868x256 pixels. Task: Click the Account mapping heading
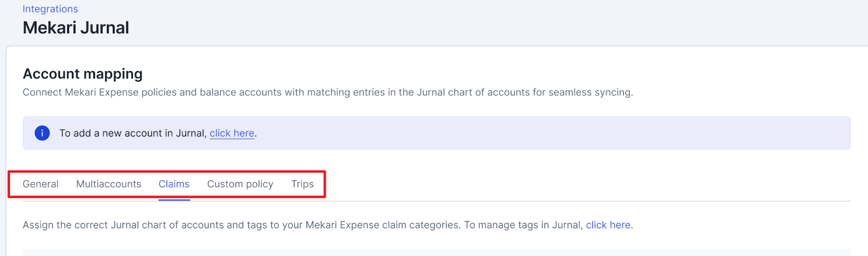click(x=82, y=74)
